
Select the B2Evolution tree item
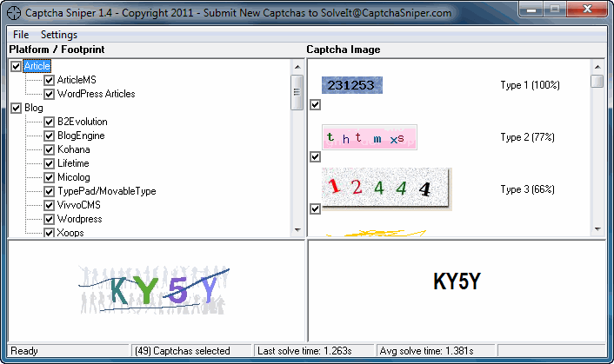point(83,122)
